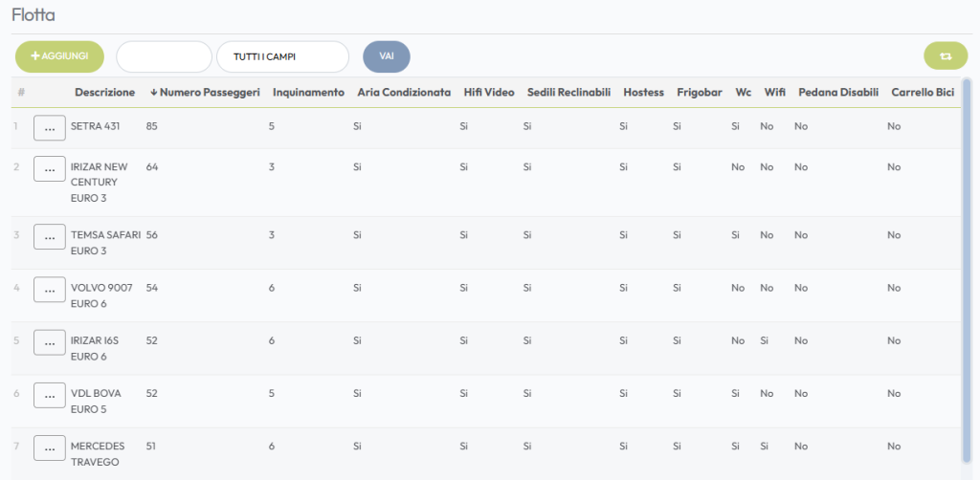The image size is (980, 480).
Task: Sort by Carrello Bici column
Action: pyautogui.click(x=922, y=93)
